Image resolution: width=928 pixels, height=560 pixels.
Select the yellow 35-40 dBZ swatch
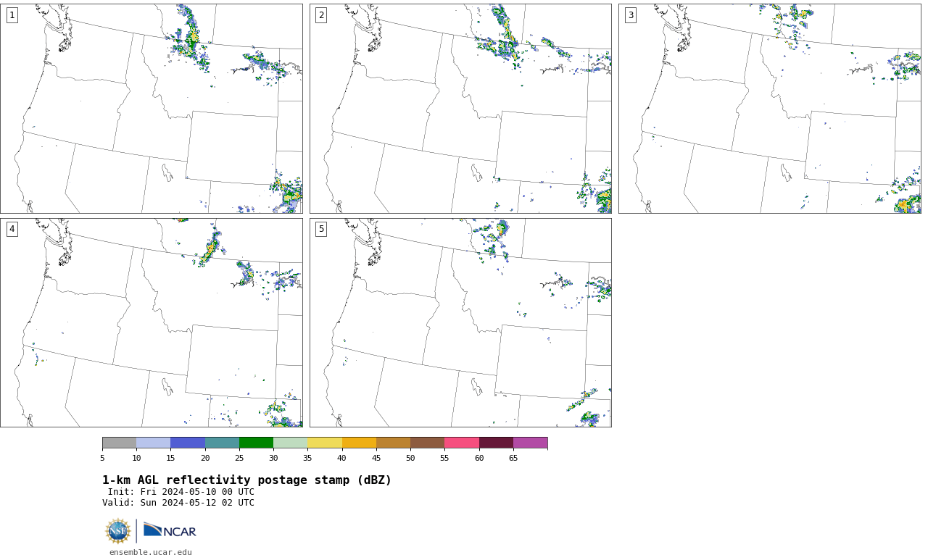click(325, 443)
